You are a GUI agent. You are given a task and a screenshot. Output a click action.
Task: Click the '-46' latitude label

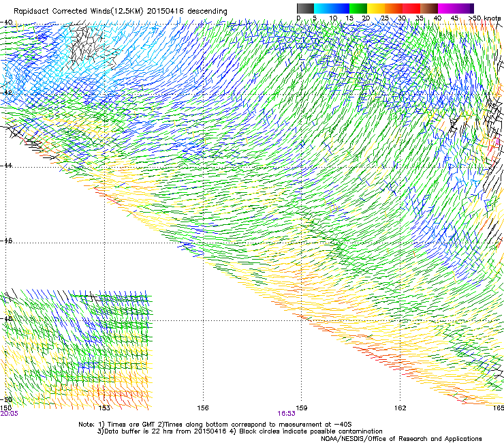click(x=6, y=241)
